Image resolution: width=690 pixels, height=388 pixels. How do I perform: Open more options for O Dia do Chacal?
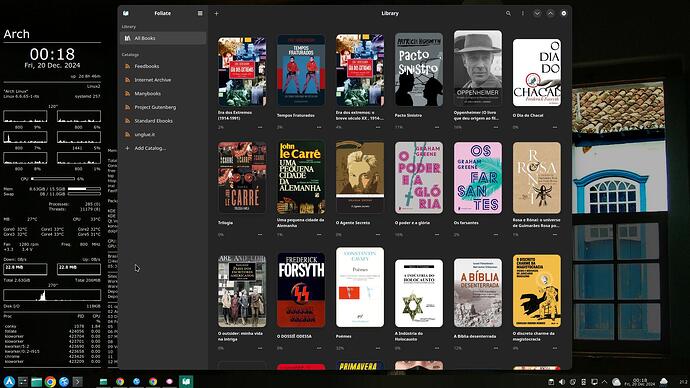click(x=555, y=127)
